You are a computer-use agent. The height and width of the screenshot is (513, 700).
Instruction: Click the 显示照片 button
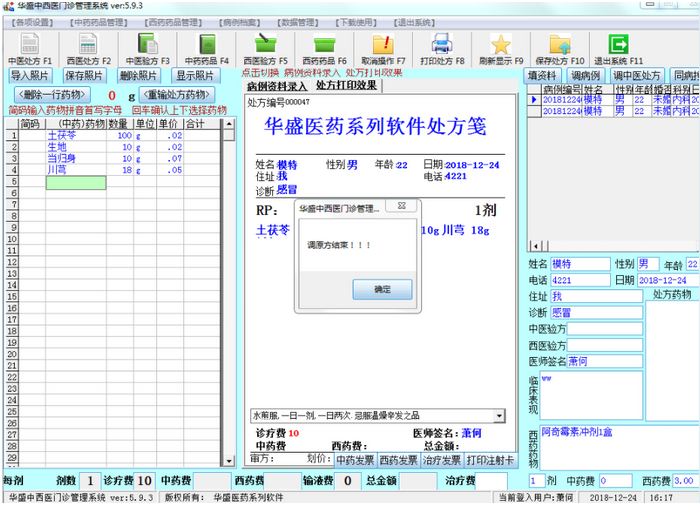point(195,75)
